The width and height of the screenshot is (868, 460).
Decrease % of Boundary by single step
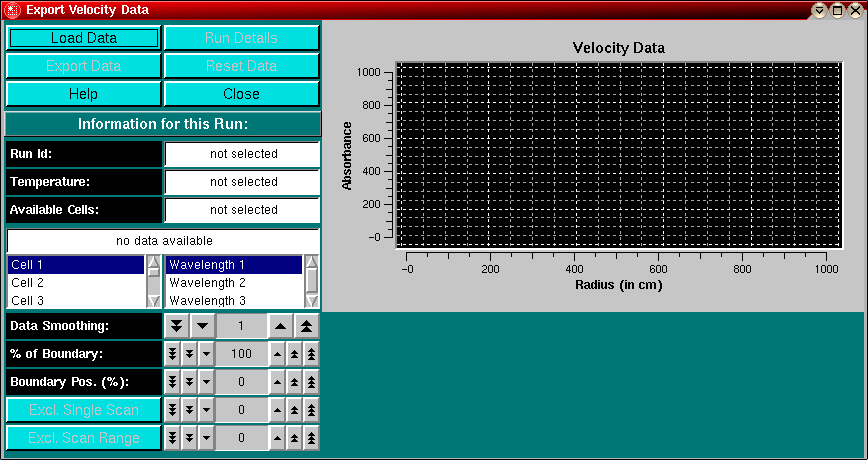(206, 354)
